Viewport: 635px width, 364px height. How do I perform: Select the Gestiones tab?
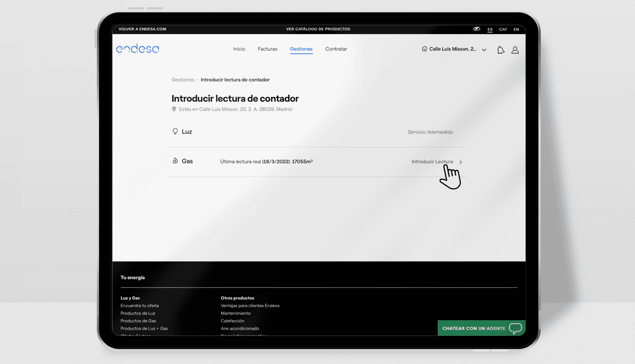pyautogui.click(x=301, y=49)
